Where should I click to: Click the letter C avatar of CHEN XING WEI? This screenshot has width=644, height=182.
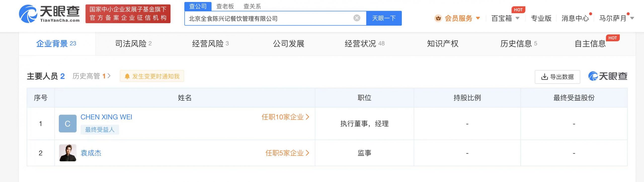point(68,124)
